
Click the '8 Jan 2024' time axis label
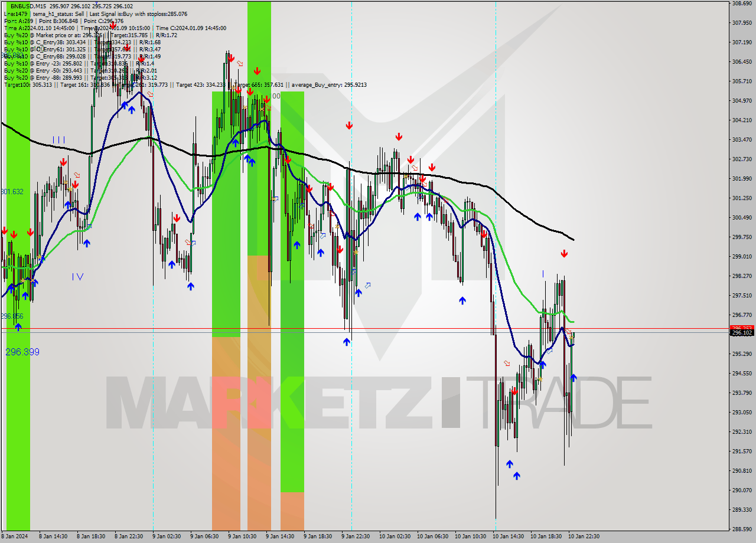(14, 537)
